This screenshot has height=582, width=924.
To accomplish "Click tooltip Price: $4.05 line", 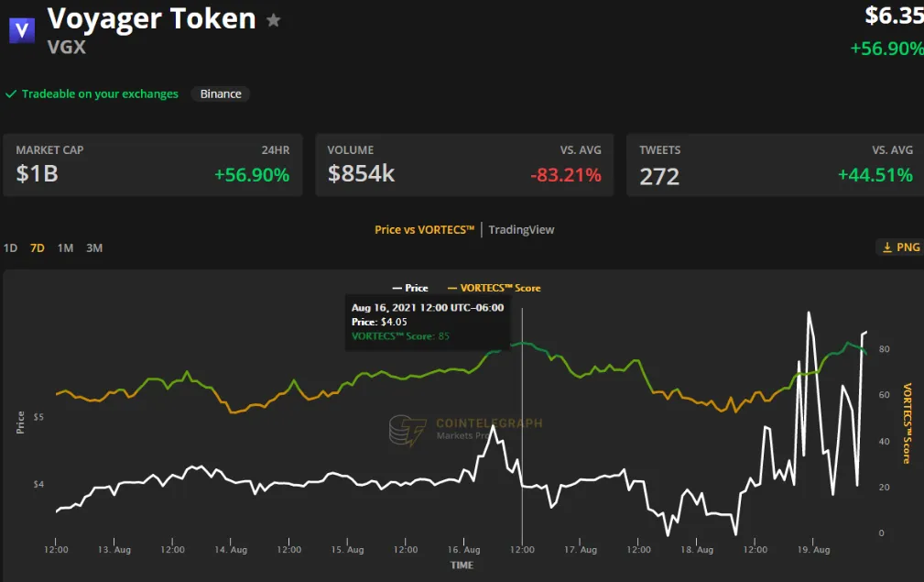I will pyautogui.click(x=379, y=322).
